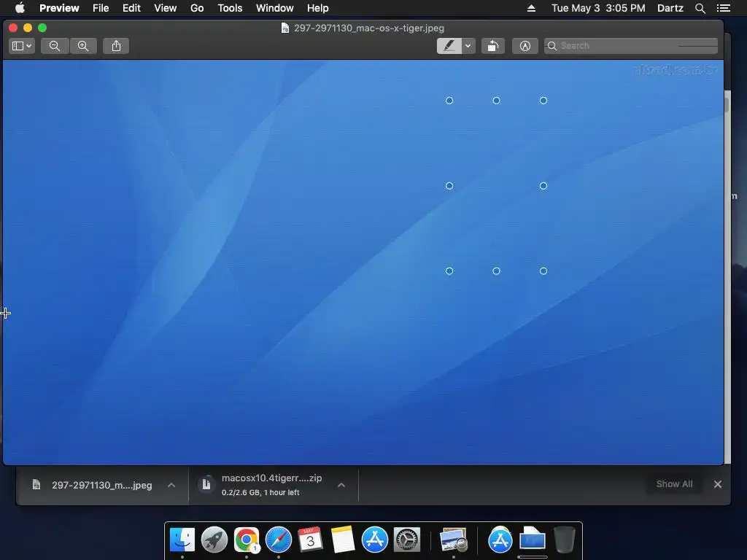Viewport: 747px width, 560px height.
Task: Open Safari from the Dock
Action: pyautogui.click(x=279, y=540)
